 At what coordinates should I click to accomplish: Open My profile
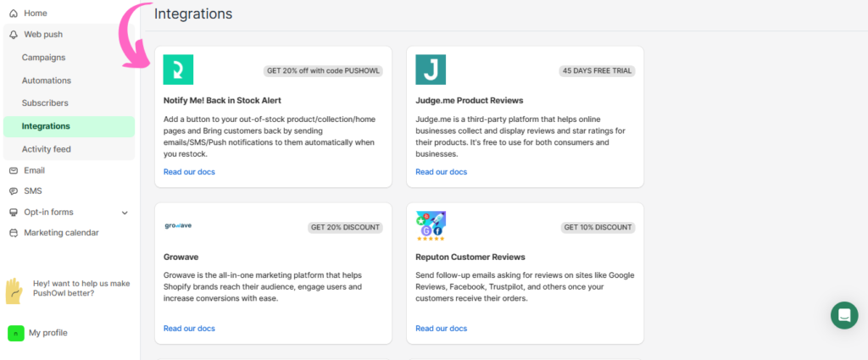(x=48, y=333)
